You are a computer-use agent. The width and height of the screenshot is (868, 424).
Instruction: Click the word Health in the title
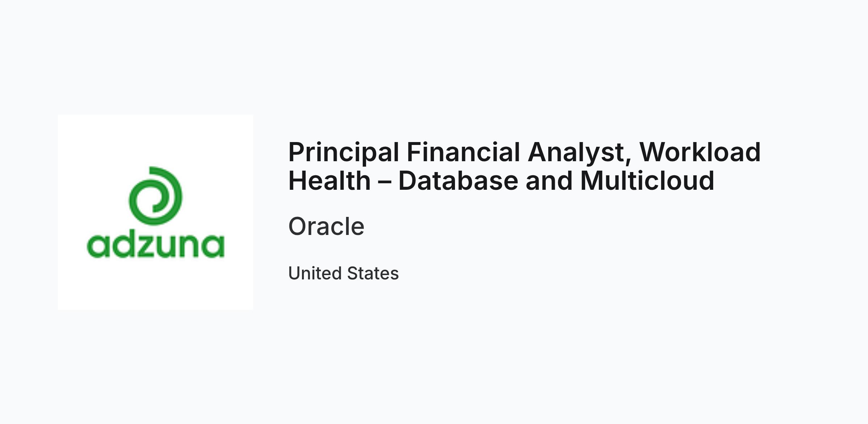pyautogui.click(x=329, y=181)
